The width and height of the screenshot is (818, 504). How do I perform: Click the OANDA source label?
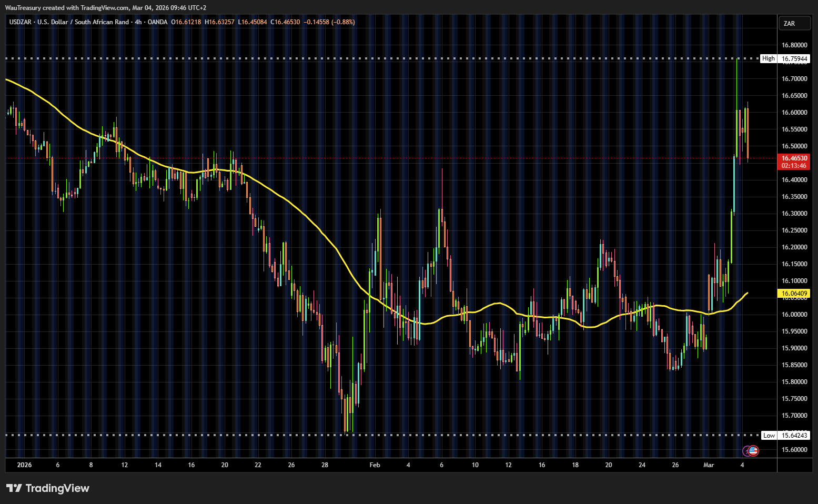(158, 22)
